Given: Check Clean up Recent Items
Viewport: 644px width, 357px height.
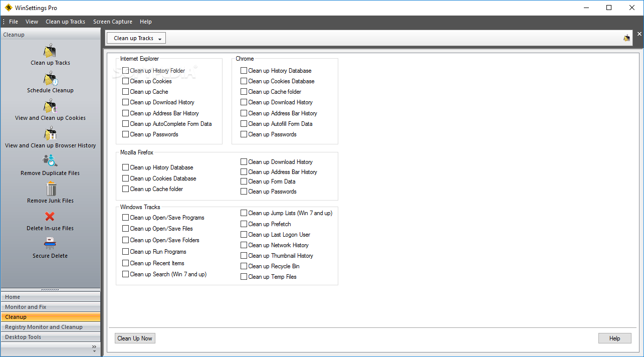Looking at the screenshot, I should point(125,263).
